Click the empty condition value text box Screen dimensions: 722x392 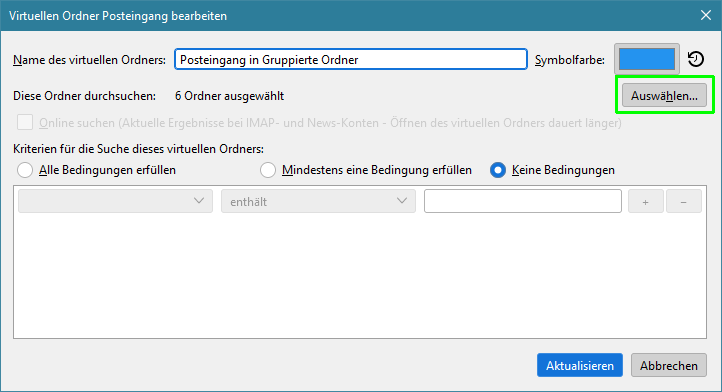pos(523,201)
